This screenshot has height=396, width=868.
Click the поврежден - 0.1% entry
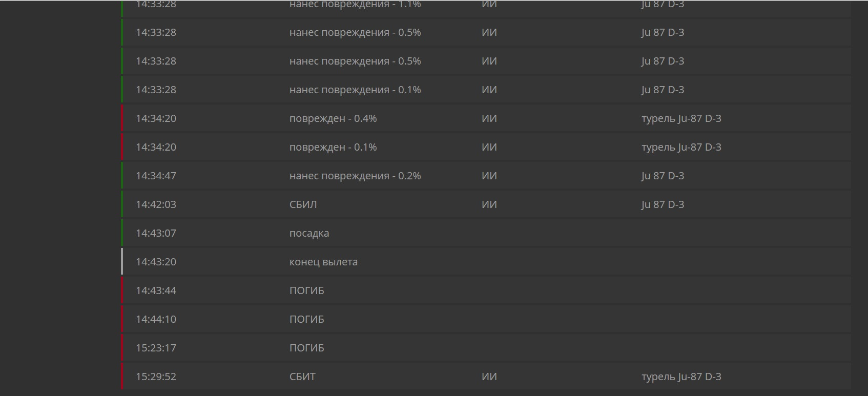(x=333, y=147)
